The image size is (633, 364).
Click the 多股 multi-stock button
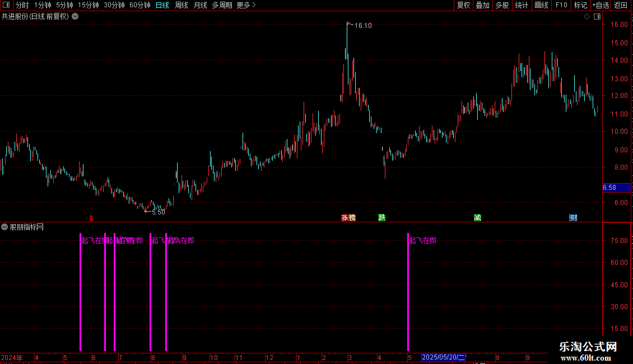502,5
